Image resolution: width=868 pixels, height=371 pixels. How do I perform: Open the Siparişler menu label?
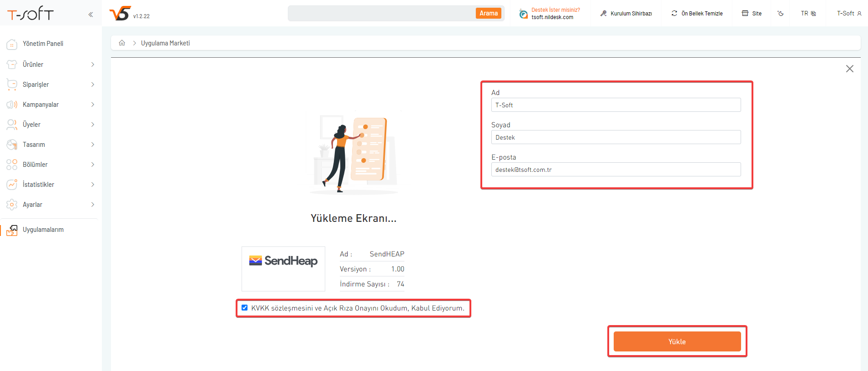tap(35, 85)
